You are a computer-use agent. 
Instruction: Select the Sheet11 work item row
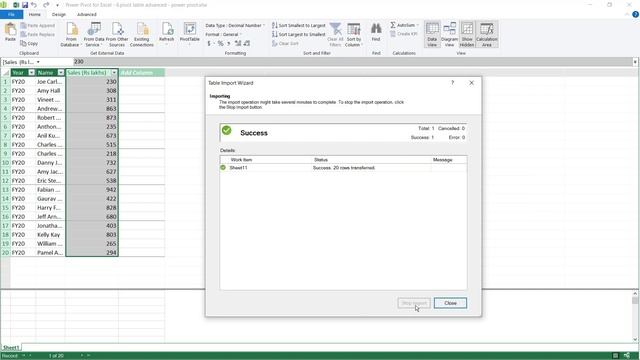[x=343, y=167]
